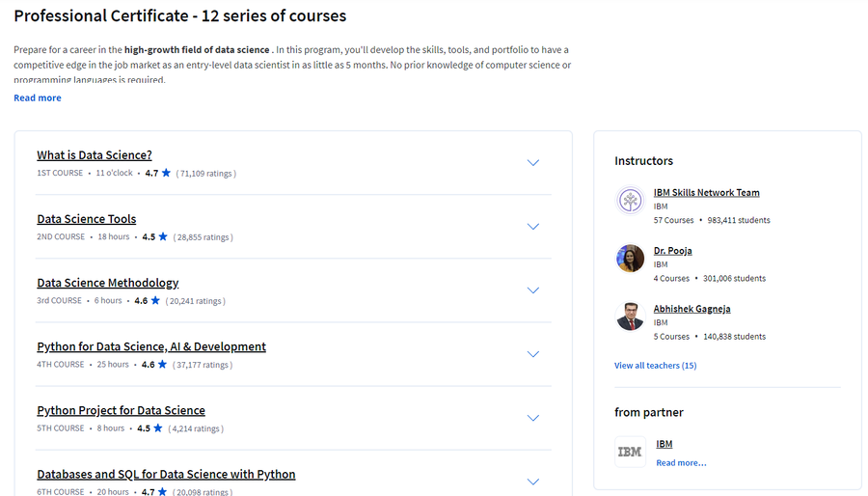Click the IBM Skills Network Team avatar icon
The height and width of the screenshot is (496, 868).
click(630, 201)
